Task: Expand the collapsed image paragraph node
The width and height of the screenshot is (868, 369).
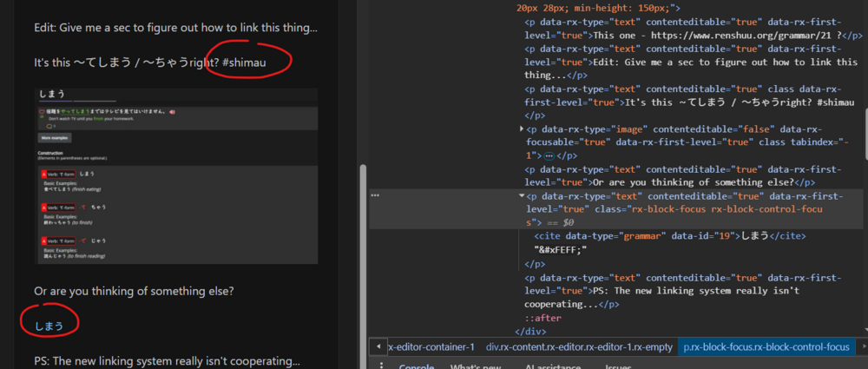Action: (x=521, y=128)
